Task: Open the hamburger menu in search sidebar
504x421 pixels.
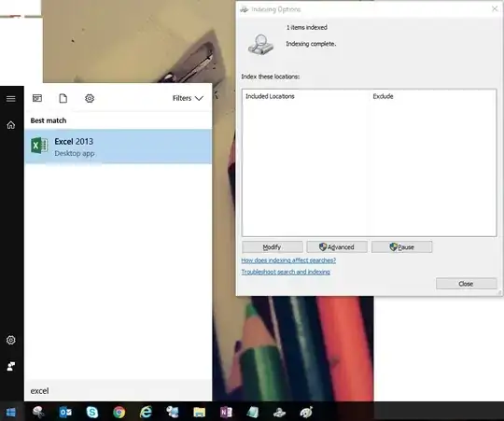Action: 11,98
